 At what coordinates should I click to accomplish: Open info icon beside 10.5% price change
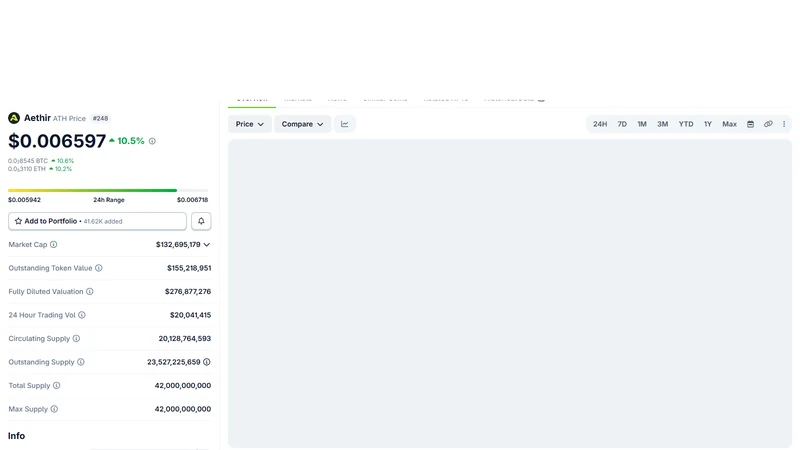click(152, 141)
